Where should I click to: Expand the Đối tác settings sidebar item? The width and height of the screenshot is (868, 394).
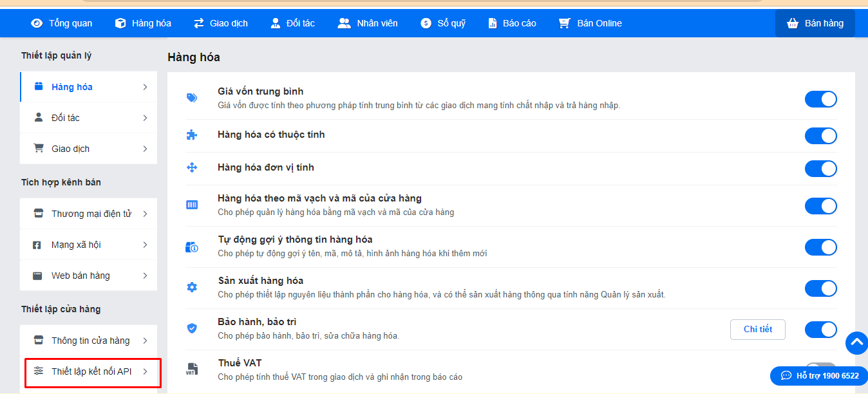(89, 118)
